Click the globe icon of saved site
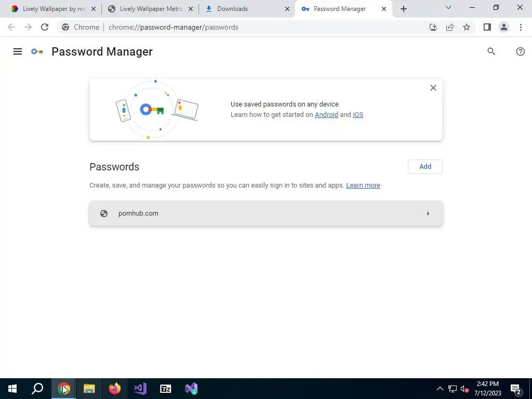532x399 pixels. (x=104, y=214)
